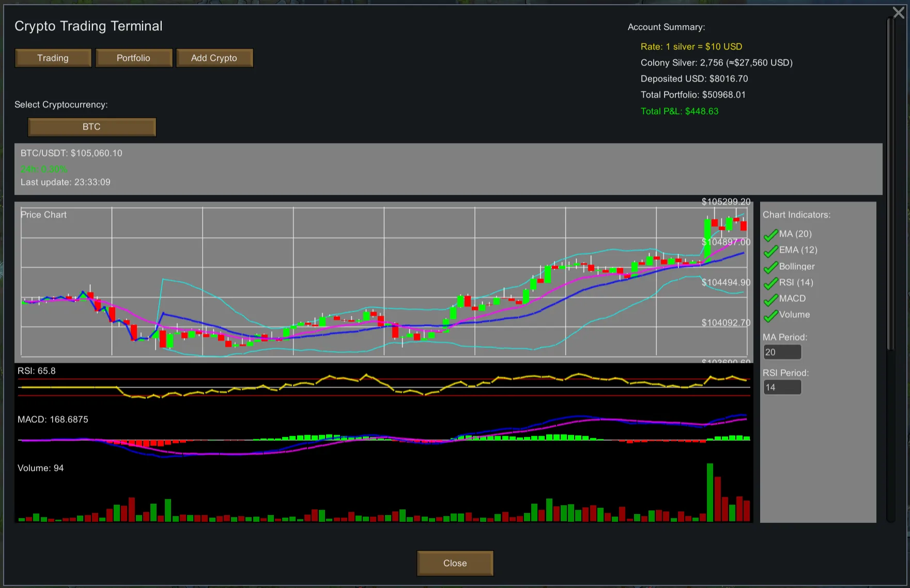
Task: Click the MA Period input field
Action: click(x=782, y=352)
